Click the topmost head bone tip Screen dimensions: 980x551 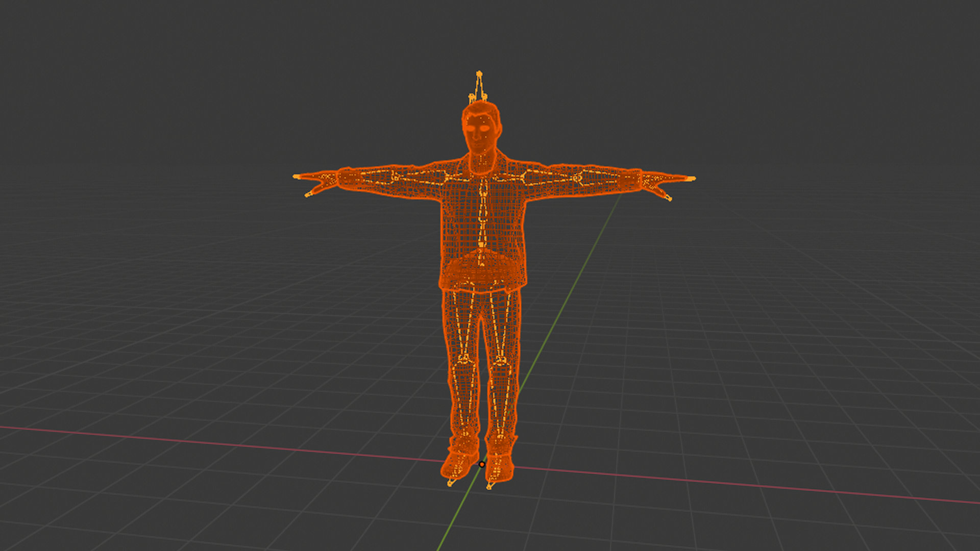pyautogui.click(x=479, y=74)
